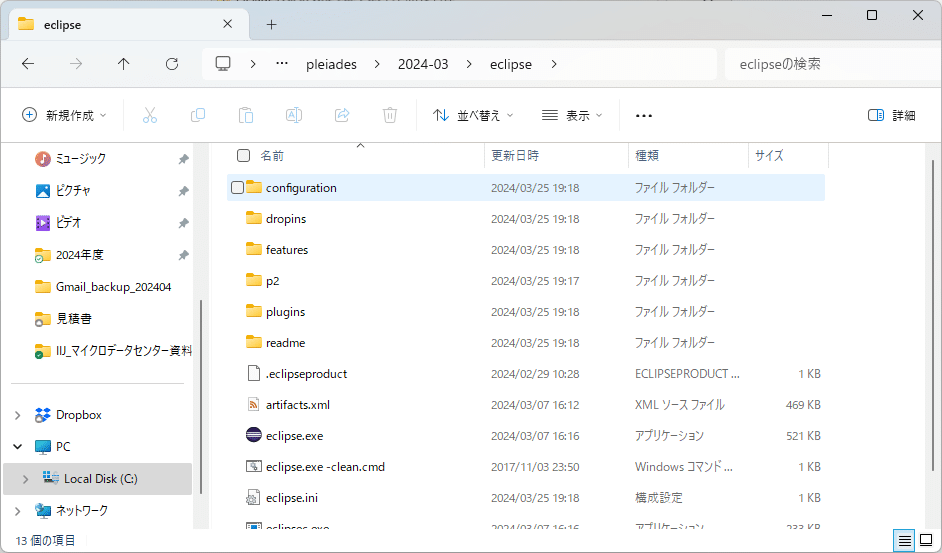Show hidden breadcrumb path ellipsis
942x553 pixels.
[x=282, y=64]
